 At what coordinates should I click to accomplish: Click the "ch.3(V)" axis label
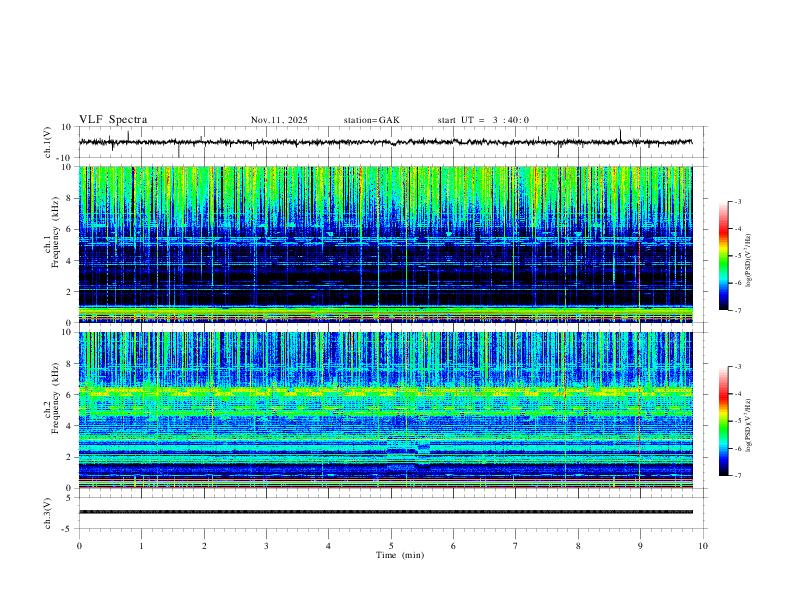(48, 513)
